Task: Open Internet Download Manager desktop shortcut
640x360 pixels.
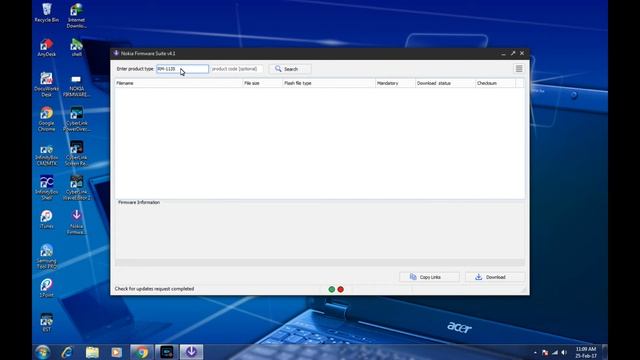Action: coord(76,16)
